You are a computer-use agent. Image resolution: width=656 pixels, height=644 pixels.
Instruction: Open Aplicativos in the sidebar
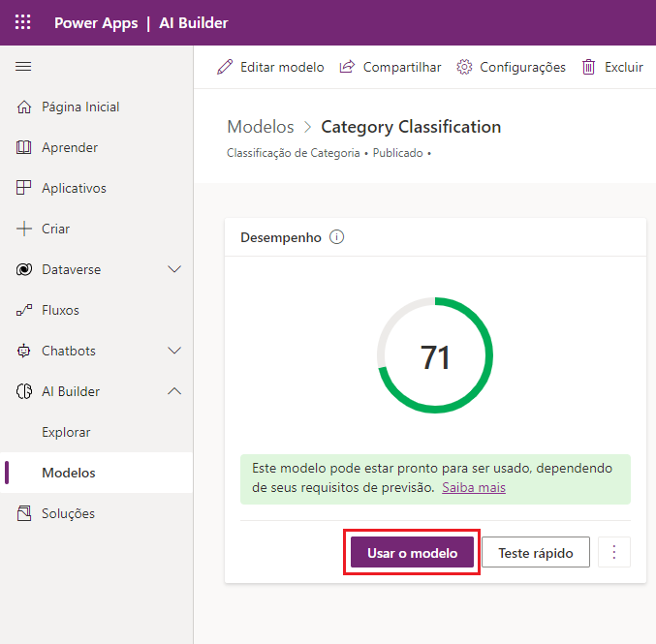pyautogui.click(x=74, y=188)
